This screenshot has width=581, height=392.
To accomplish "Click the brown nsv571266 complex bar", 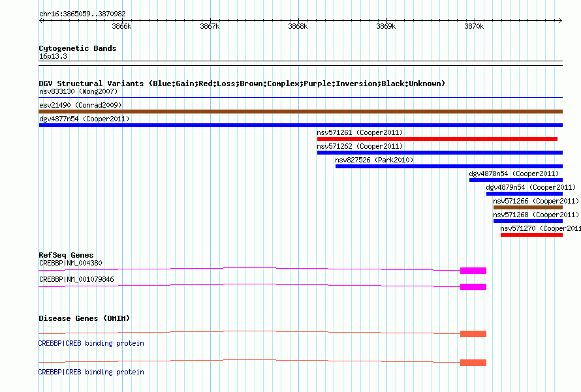I will pos(528,207).
